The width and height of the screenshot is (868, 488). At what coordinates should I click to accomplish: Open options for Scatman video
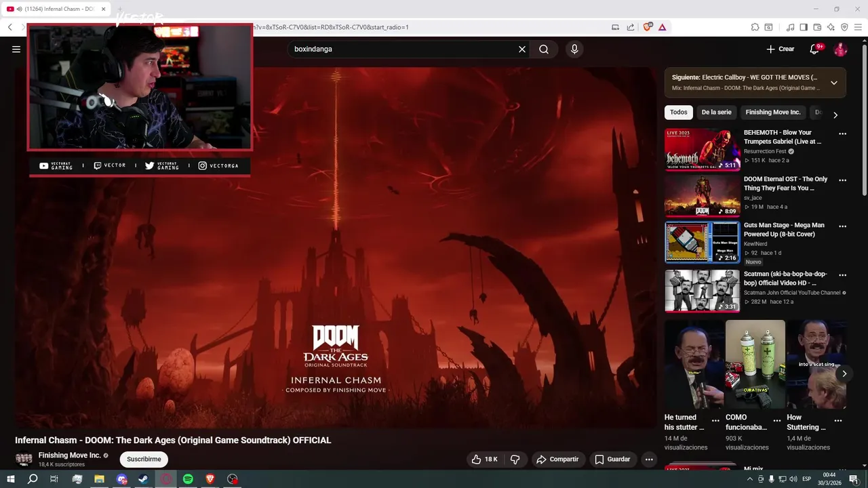pyautogui.click(x=842, y=275)
